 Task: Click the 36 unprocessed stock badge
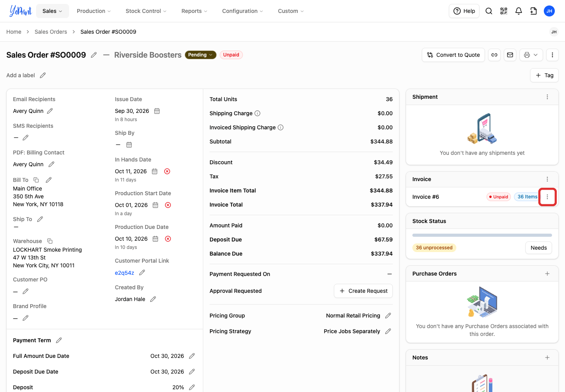pos(434,248)
